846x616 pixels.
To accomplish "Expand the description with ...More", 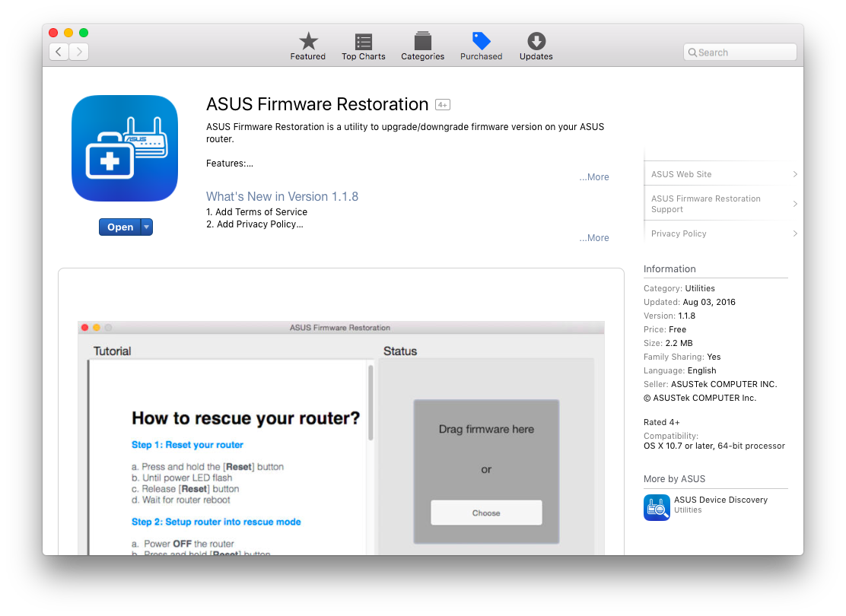I will [594, 177].
